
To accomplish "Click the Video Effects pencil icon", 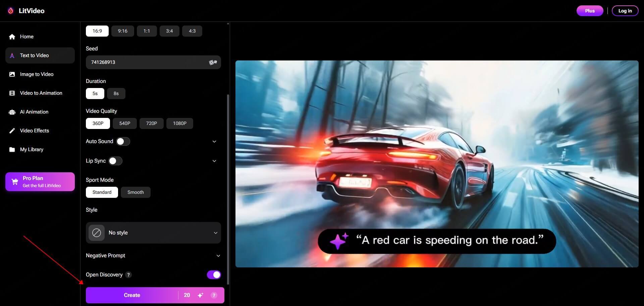I will [12, 131].
